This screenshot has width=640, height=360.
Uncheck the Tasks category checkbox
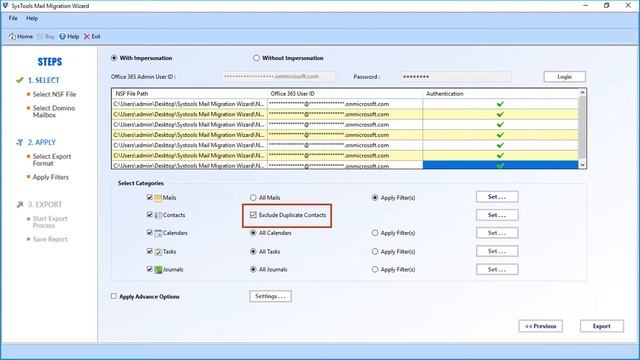149,251
